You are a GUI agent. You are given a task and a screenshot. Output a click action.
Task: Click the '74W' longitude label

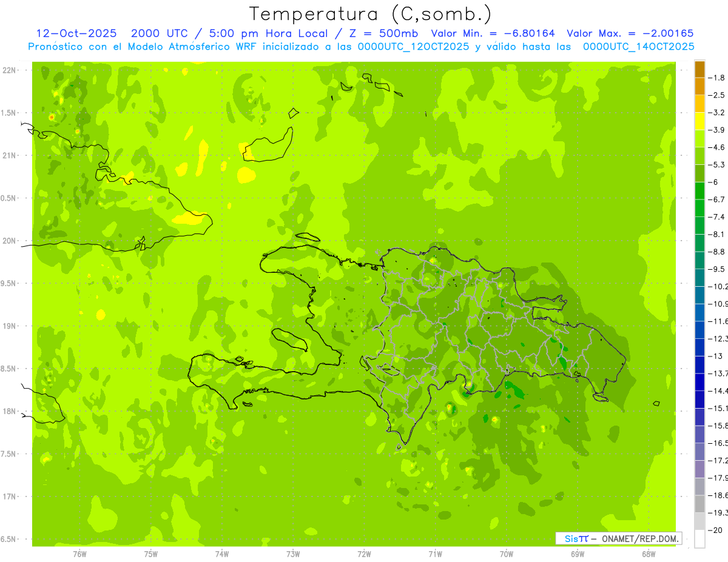pos(222,554)
